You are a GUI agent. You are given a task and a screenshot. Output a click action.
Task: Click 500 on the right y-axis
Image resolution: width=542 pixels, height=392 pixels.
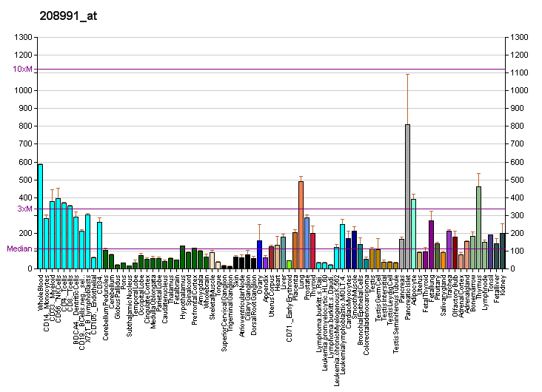(518, 180)
